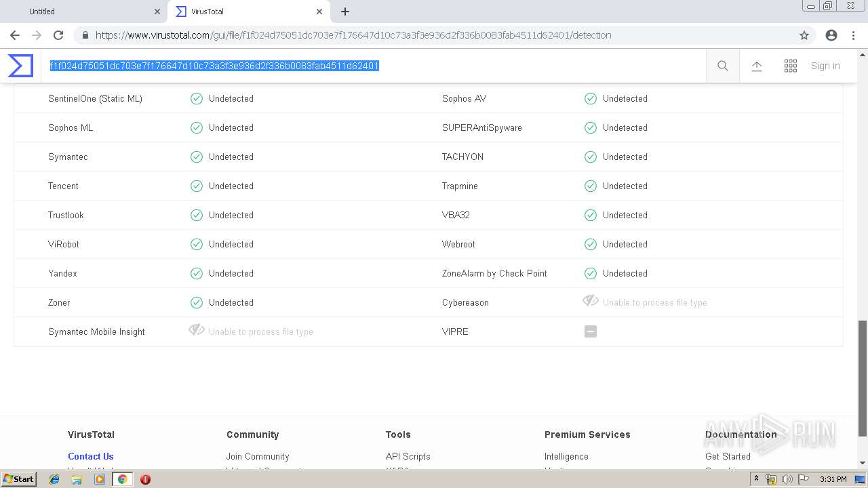Open media player taskbar icon
The height and width of the screenshot is (488, 868).
click(100, 479)
